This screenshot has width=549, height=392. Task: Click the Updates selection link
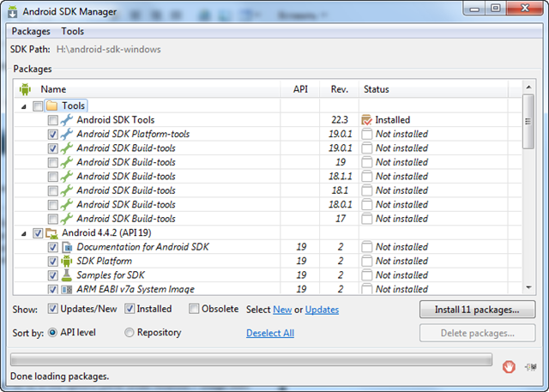pyautogui.click(x=322, y=310)
